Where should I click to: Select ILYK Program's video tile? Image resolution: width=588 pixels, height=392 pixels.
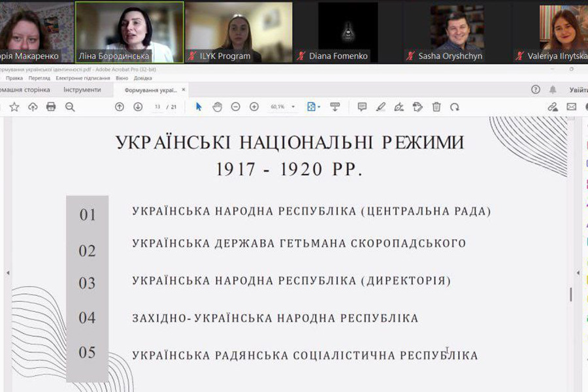(238, 32)
